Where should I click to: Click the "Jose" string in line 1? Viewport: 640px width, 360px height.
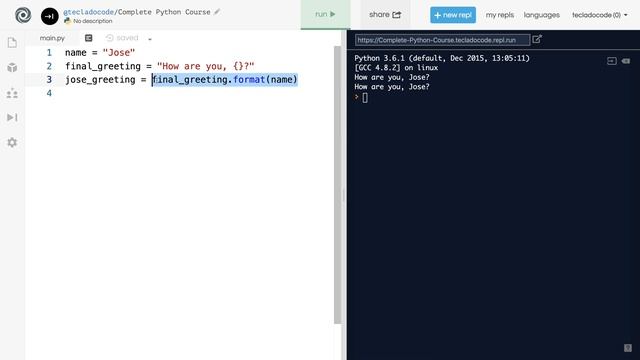(x=119, y=53)
